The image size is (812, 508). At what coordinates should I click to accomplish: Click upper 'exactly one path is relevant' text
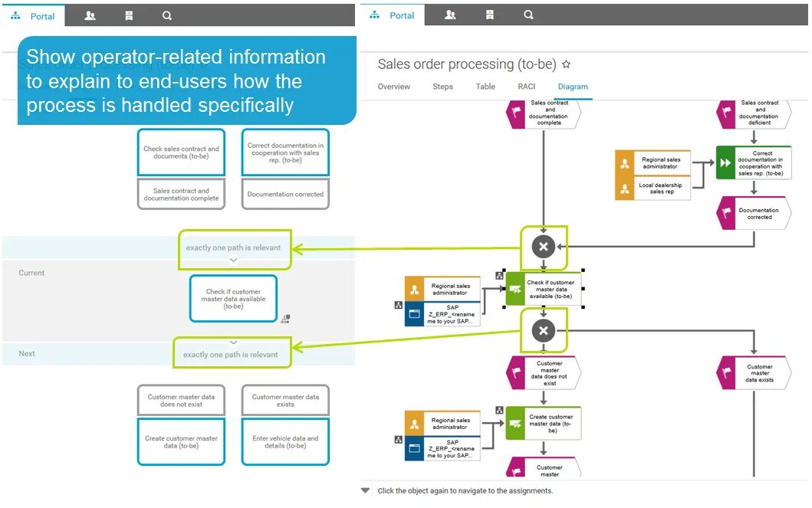pyautogui.click(x=234, y=247)
